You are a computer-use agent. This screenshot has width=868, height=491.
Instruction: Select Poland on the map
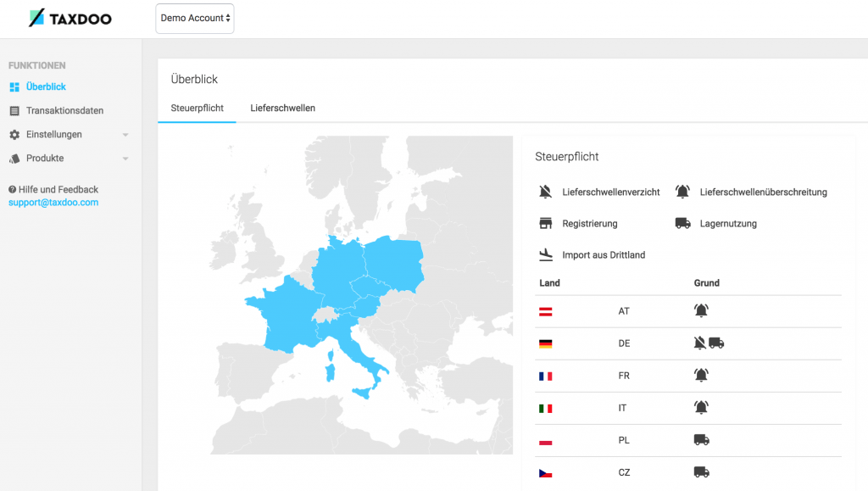pyautogui.click(x=394, y=264)
